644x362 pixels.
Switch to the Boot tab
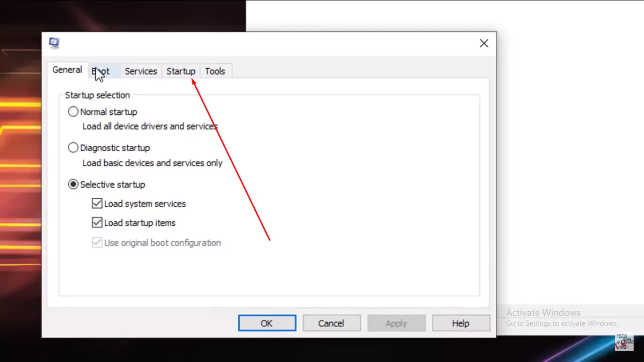pos(103,71)
